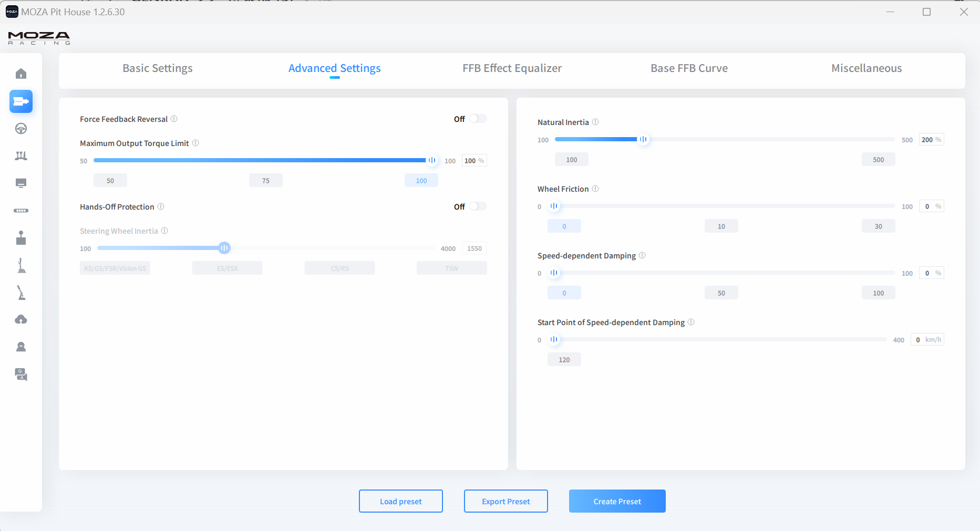Open the cloud upload icon in sidebar
This screenshot has height=531, width=980.
(x=21, y=319)
